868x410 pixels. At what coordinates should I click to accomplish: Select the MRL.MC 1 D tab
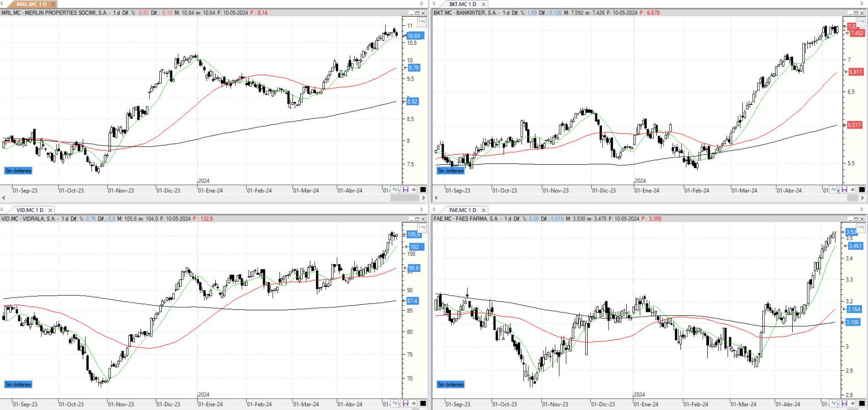(x=32, y=4)
